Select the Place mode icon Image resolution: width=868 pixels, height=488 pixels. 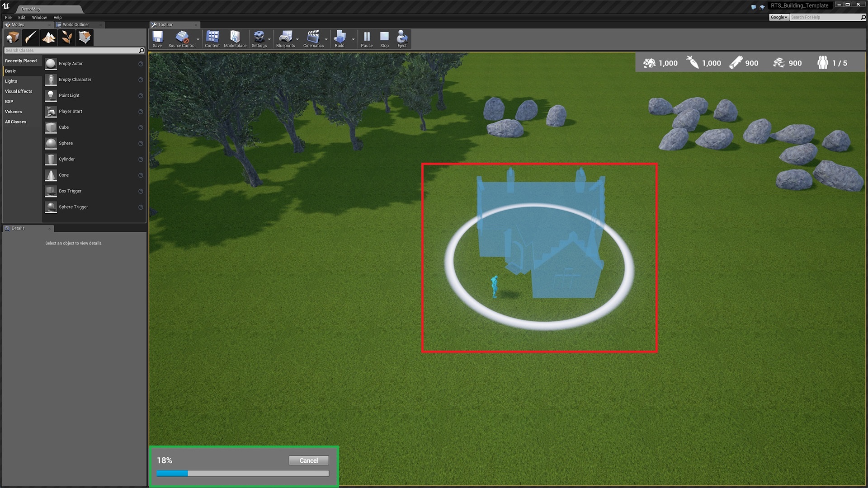point(13,38)
